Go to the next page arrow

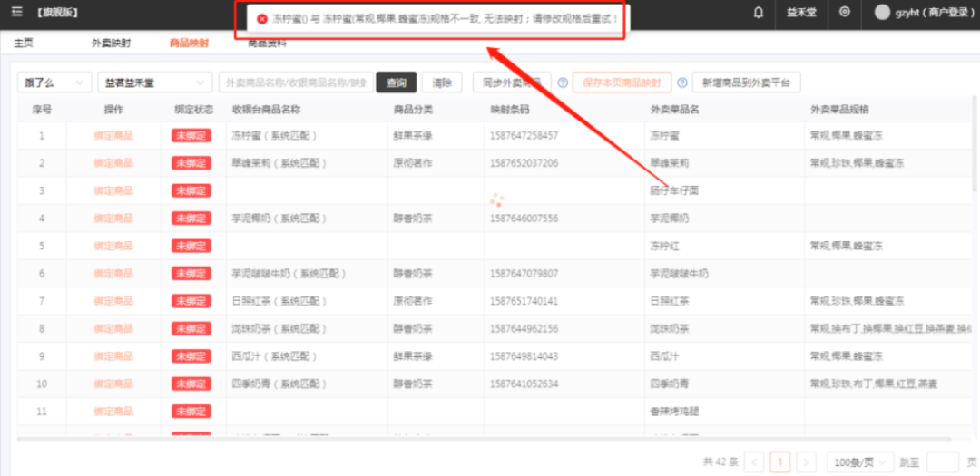807,462
